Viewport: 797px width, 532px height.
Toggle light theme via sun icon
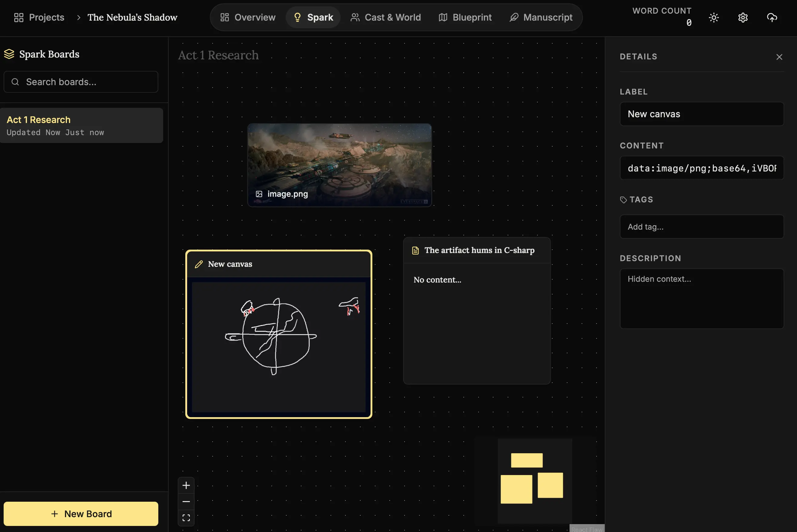click(x=714, y=17)
